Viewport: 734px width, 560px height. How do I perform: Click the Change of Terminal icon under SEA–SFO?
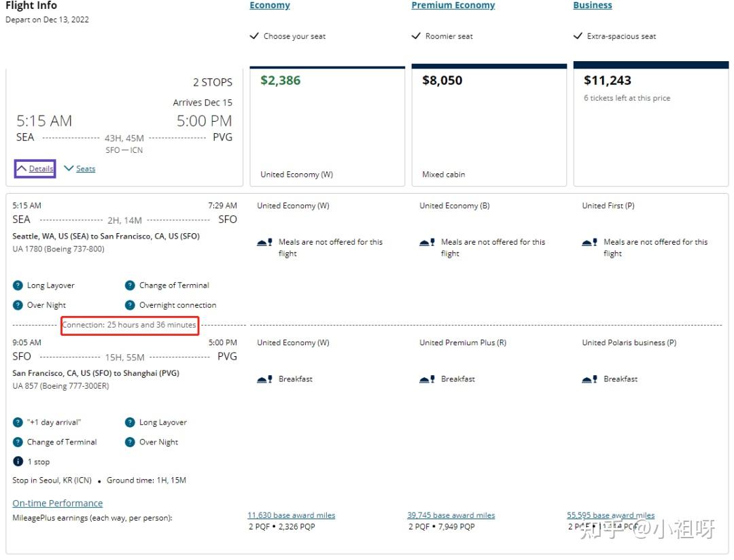coord(130,285)
